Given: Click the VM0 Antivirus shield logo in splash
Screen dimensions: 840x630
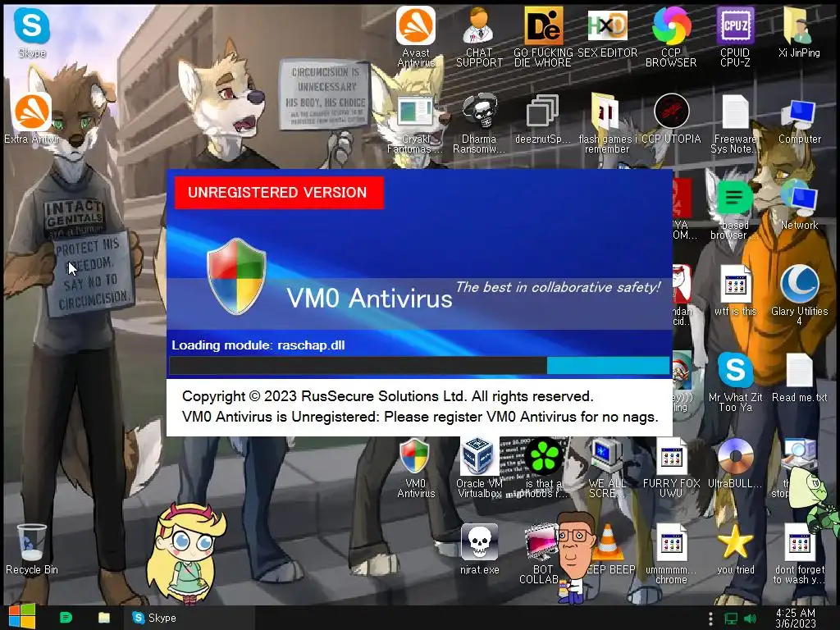Looking at the screenshot, I should tap(236, 276).
